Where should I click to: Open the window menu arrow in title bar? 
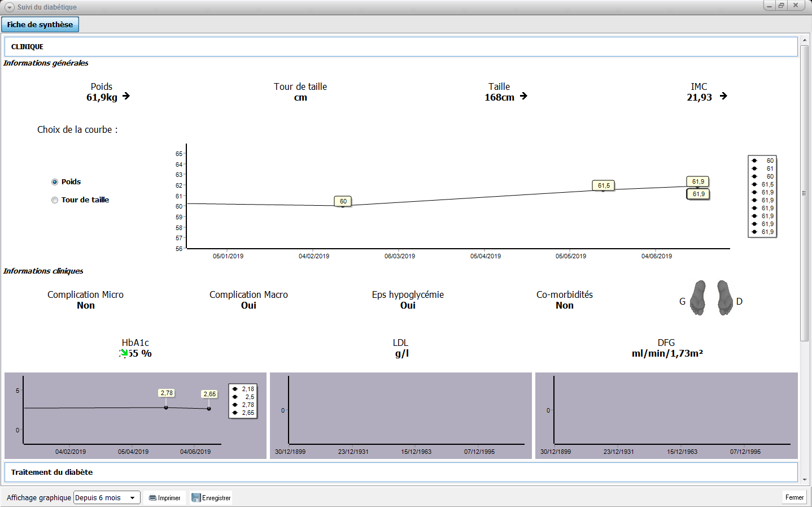point(9,7)
